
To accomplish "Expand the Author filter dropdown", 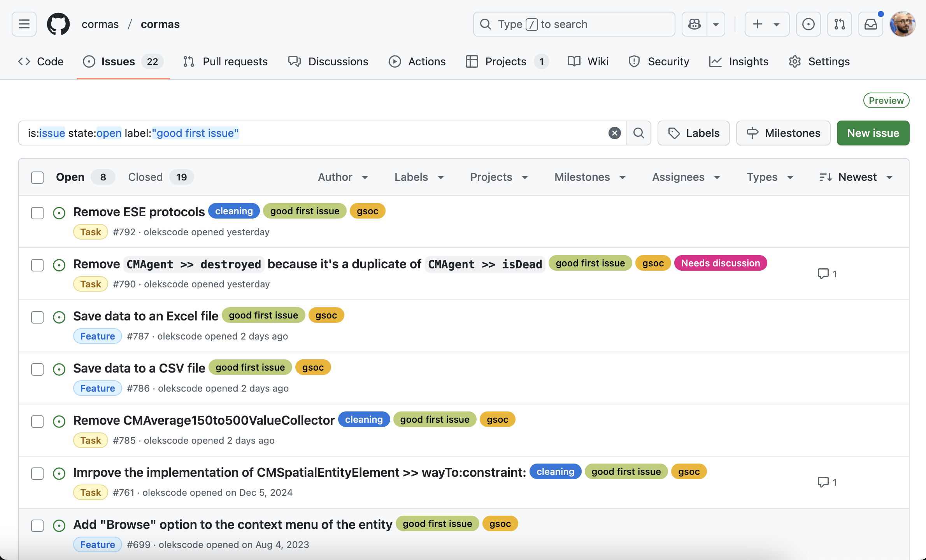I will (x=343, y=177).
